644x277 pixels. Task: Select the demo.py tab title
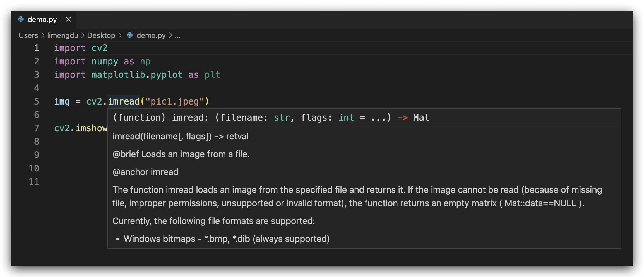(x=42, y=20)
